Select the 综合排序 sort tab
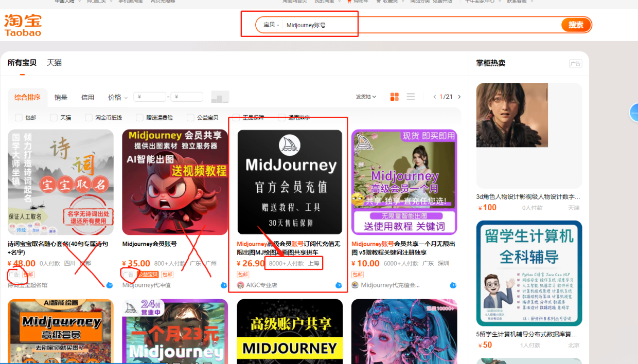The width and height of the screenshot is (638, 364). coord(27,97)
